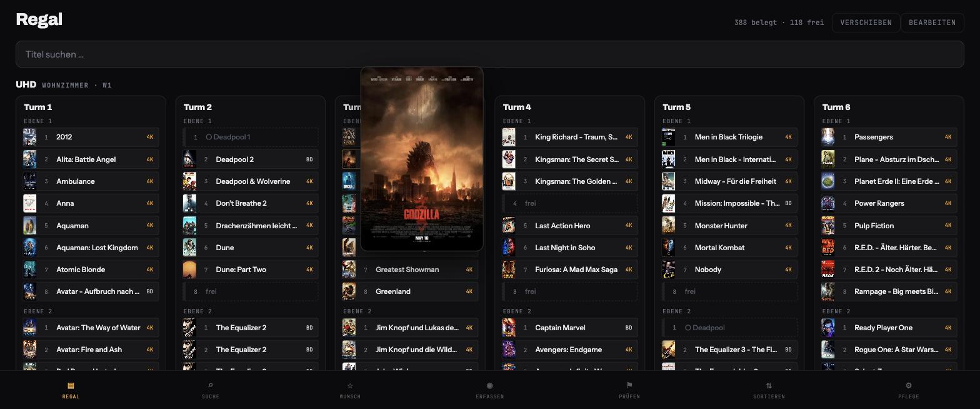Open the Dune entry in slot 6

pos(251,248)
